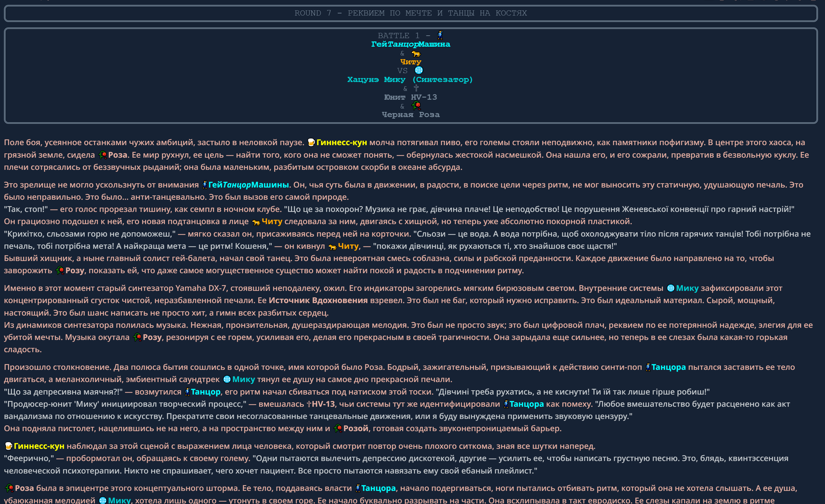825x504 pixels.
Task: Click rose emoji before 'Розой, готовая создать'
Action: [x=338, y=429]
